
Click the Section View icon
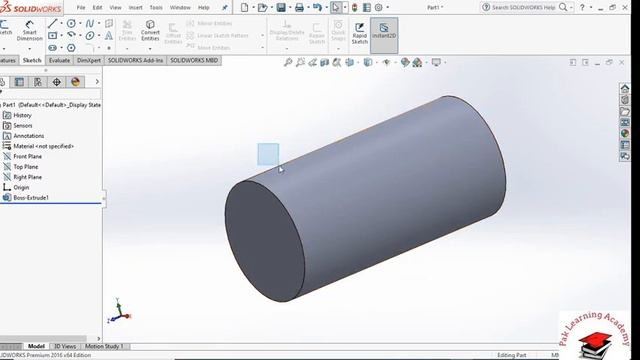[324, 62]
